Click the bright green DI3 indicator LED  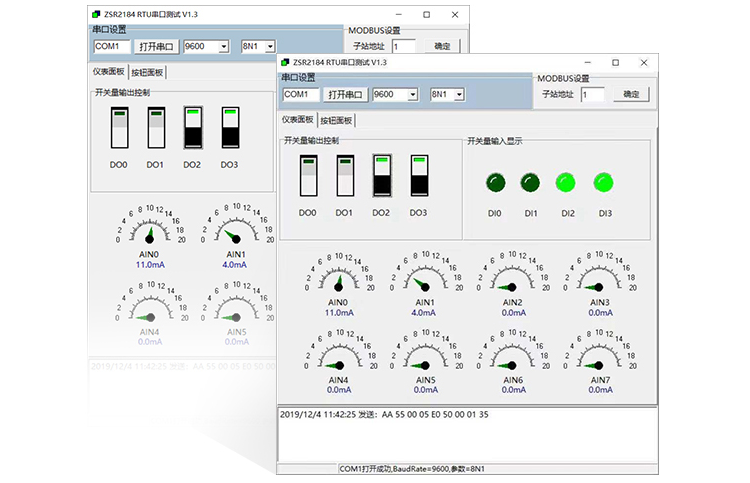point(603,183)
